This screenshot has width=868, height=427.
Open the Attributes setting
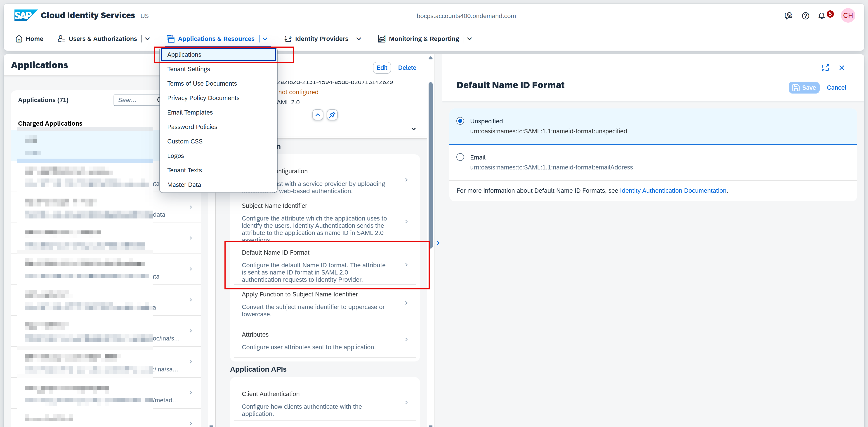tap(325, 340)
